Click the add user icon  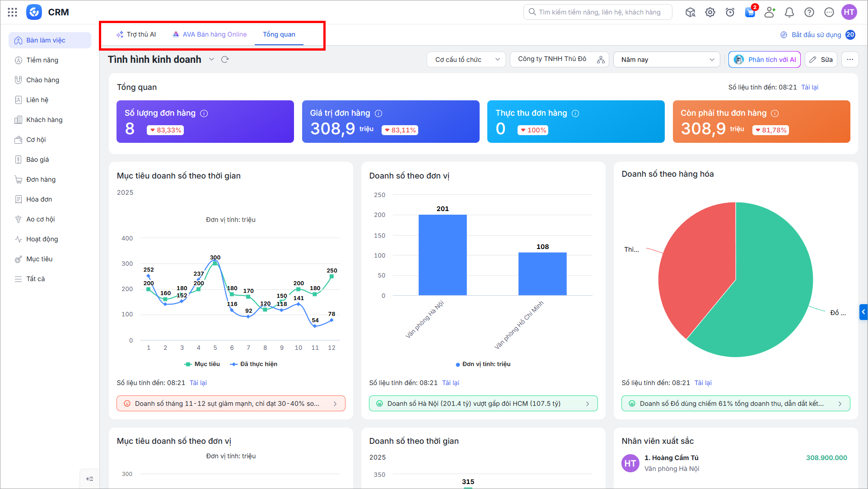coord(770,12)
